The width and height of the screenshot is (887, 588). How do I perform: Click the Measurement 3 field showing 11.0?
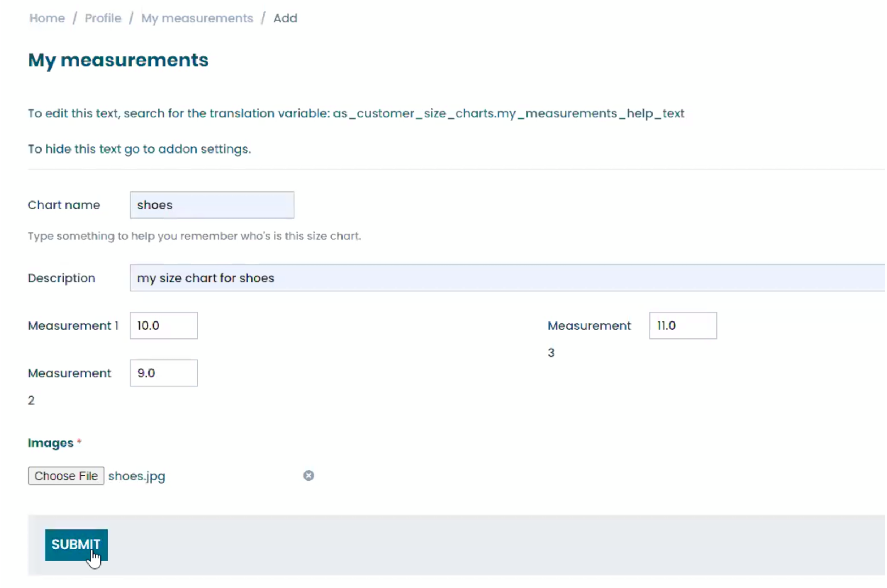click(x=683, y=326)
